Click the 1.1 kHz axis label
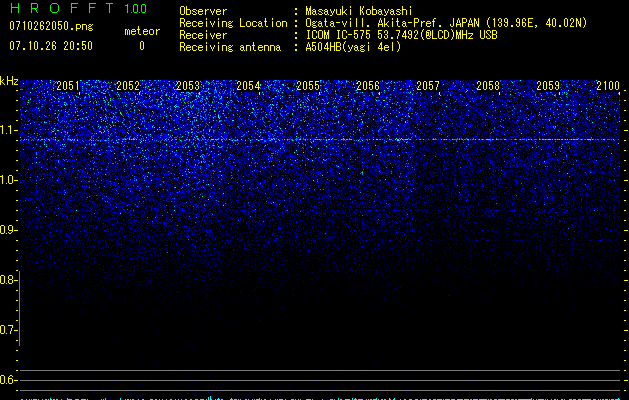Screen dimensions: 629x400 pos(8,130)
